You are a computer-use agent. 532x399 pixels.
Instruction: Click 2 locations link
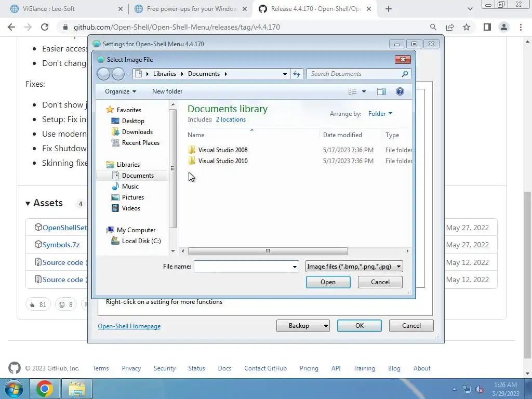pos(231,119)
